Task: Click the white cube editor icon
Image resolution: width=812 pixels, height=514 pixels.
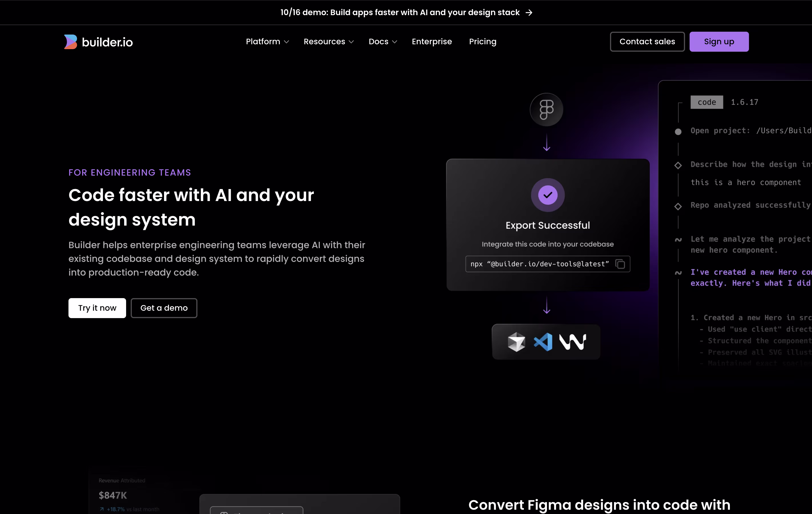Action: pyautogui.click(x=516, y=342)
